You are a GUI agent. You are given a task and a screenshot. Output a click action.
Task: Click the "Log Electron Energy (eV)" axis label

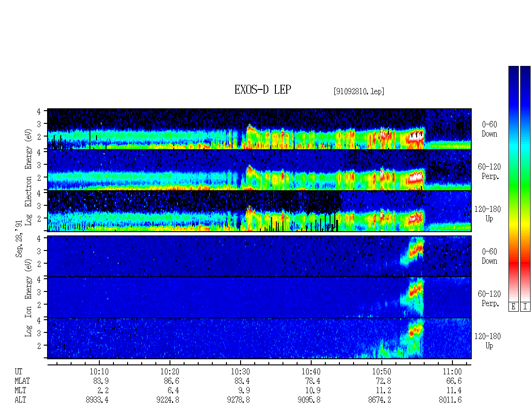point(28,177)
